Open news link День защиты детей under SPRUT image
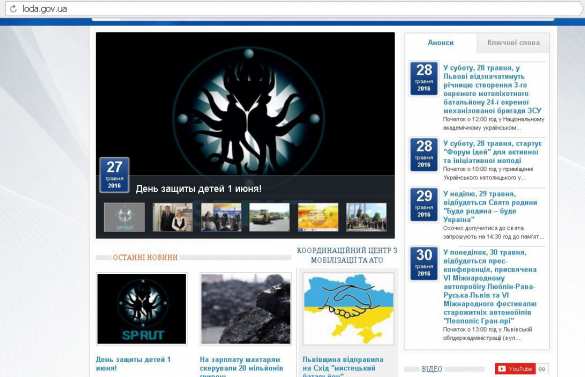 pos(133,364)
